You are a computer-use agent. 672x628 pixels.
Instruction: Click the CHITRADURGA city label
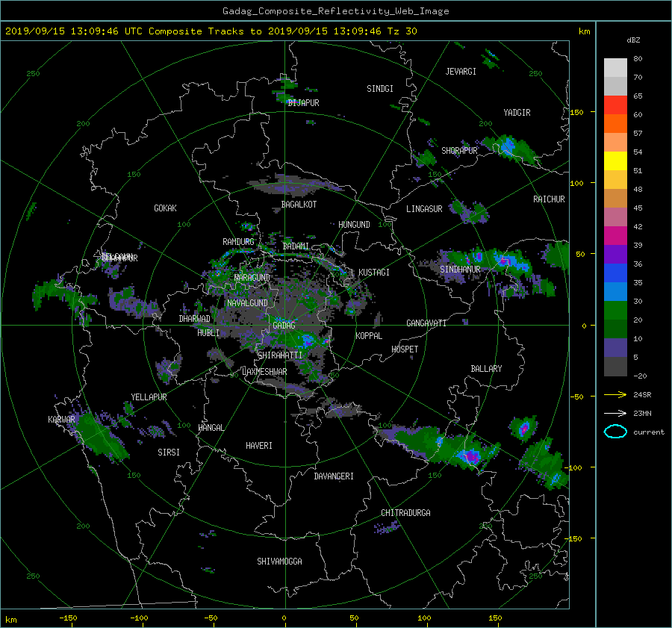click(x=405, y=513)
